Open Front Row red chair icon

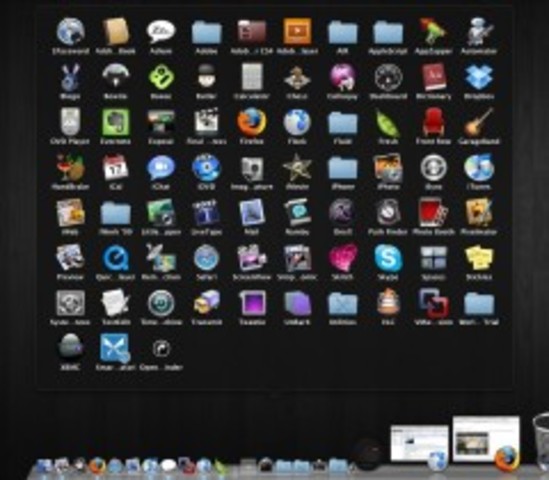(x=433, y=122)
